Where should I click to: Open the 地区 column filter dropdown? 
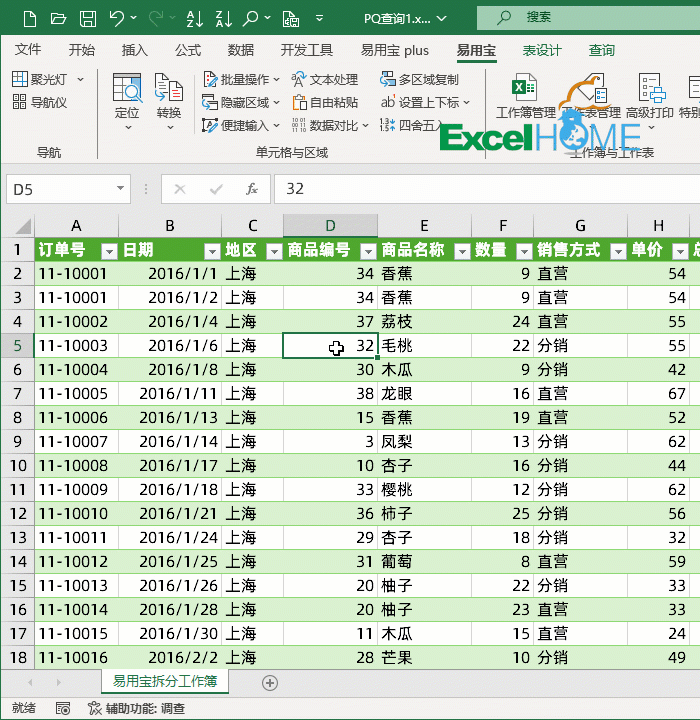[x=274, y=251]
